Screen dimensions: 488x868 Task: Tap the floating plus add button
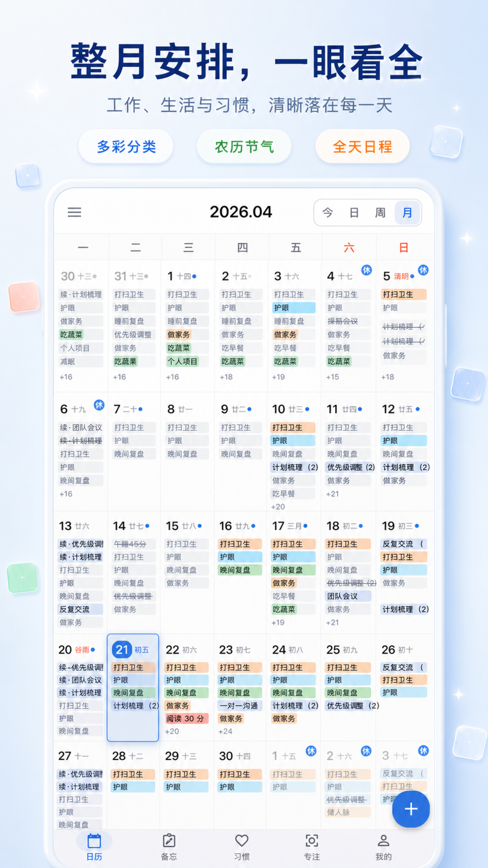tap(411, 809)
